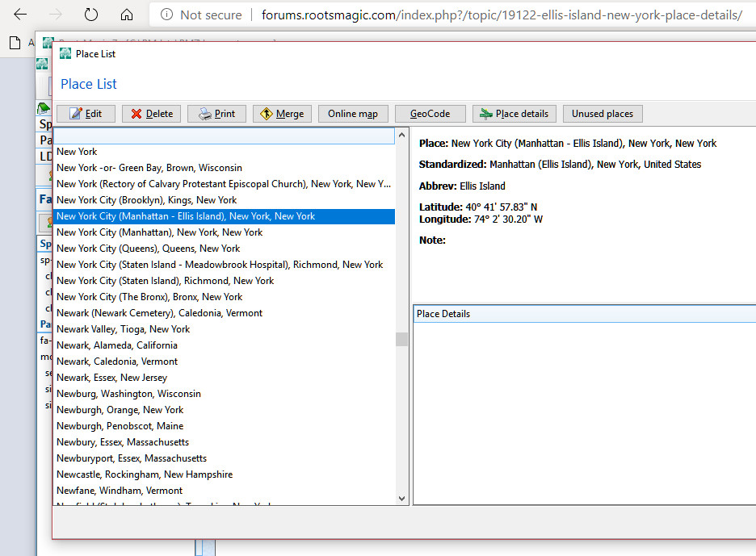Viewport: 756px width, 556px height.
Task: Click the Abbrev value Ellis Island
Action: [x=482, y=186]
